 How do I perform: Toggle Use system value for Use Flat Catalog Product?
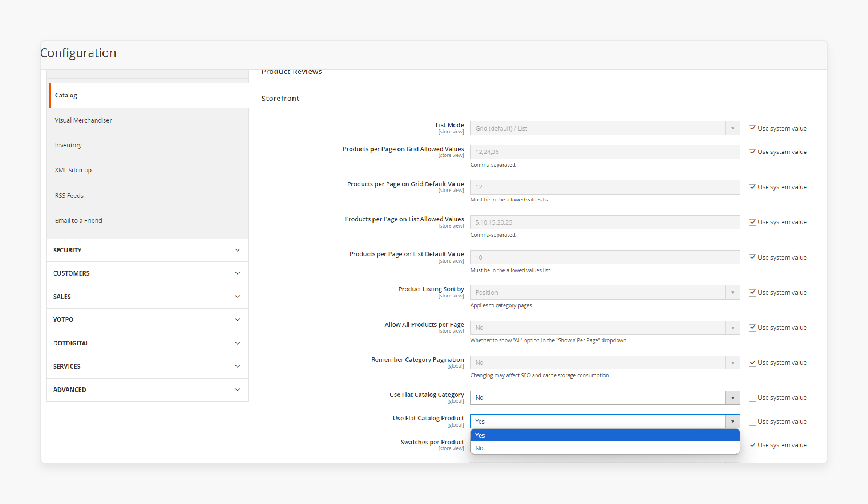point(752,421)
